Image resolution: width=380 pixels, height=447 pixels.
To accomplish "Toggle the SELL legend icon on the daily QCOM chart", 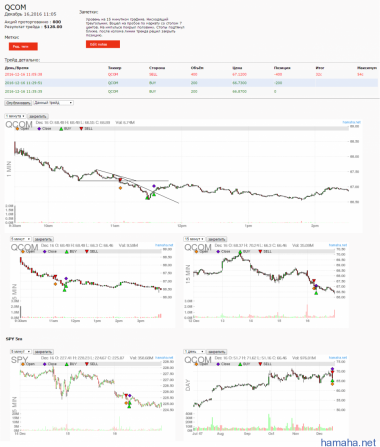I will [260, 364].
